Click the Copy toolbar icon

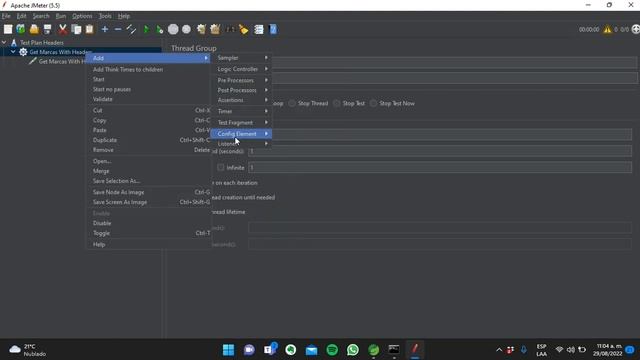coord(76,29)
